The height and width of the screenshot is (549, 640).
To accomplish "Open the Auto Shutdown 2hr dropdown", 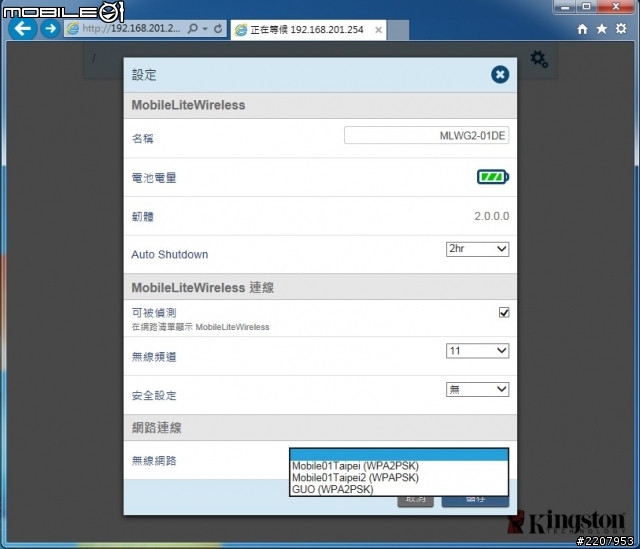I will pyautogui.click(x=477, y=249).
